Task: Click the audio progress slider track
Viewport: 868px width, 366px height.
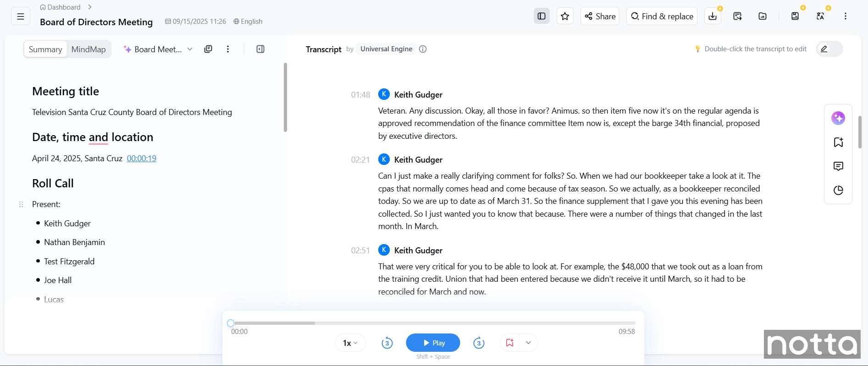Action: point(433,323)
